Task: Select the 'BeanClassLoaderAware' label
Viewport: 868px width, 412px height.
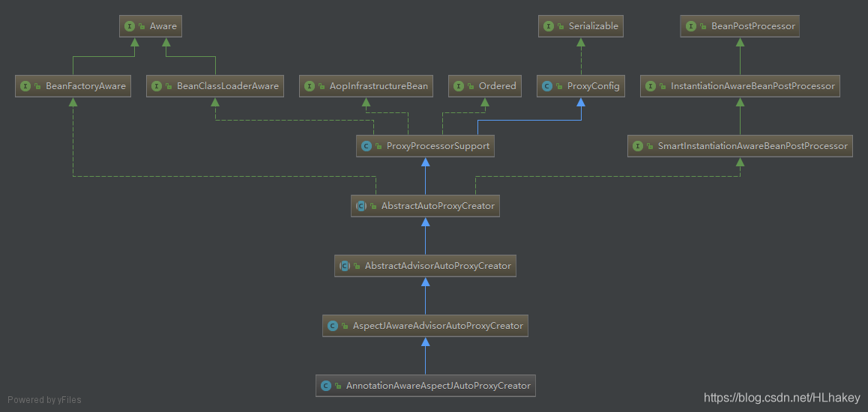Action: (x=228, y=86)
